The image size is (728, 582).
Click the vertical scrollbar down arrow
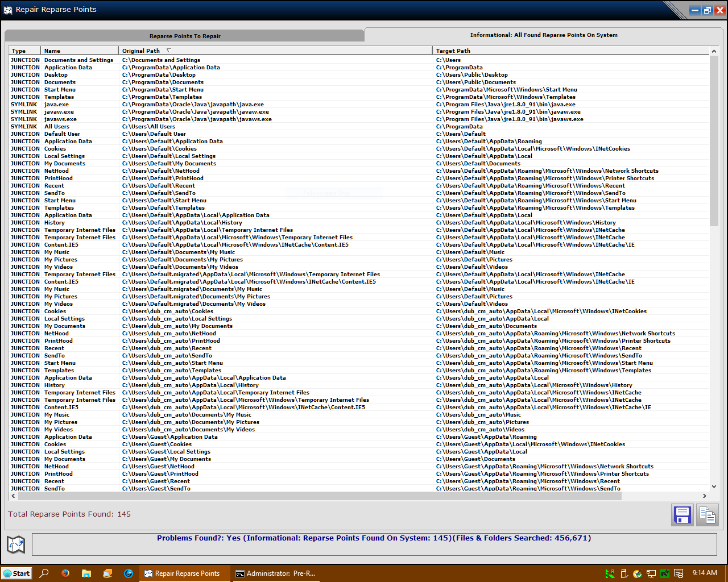714,487
